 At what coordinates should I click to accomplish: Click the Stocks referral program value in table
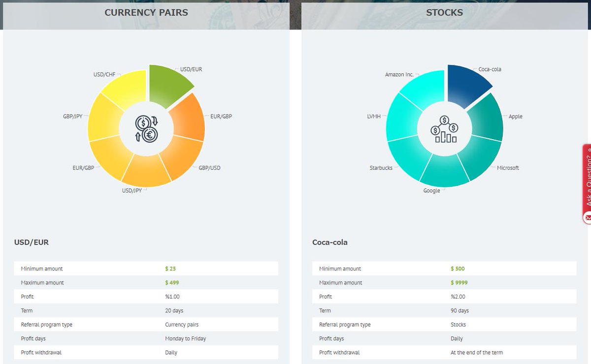click(458, 325)
